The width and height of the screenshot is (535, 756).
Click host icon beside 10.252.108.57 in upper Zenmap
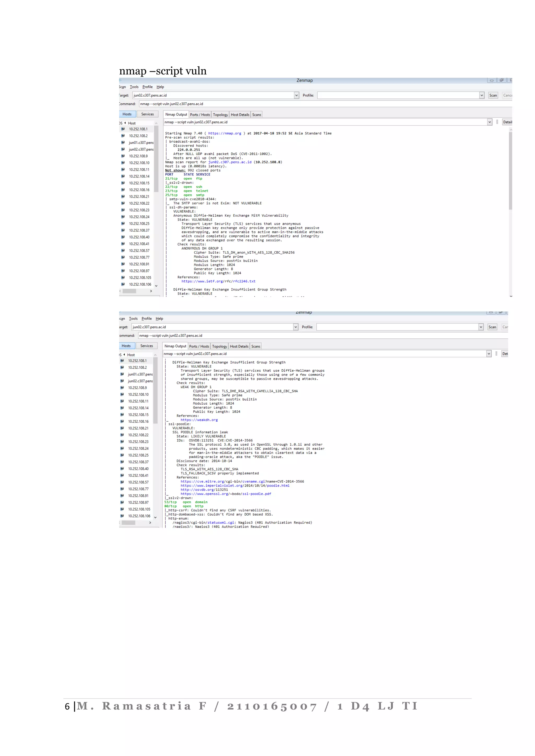pos(123,251)
